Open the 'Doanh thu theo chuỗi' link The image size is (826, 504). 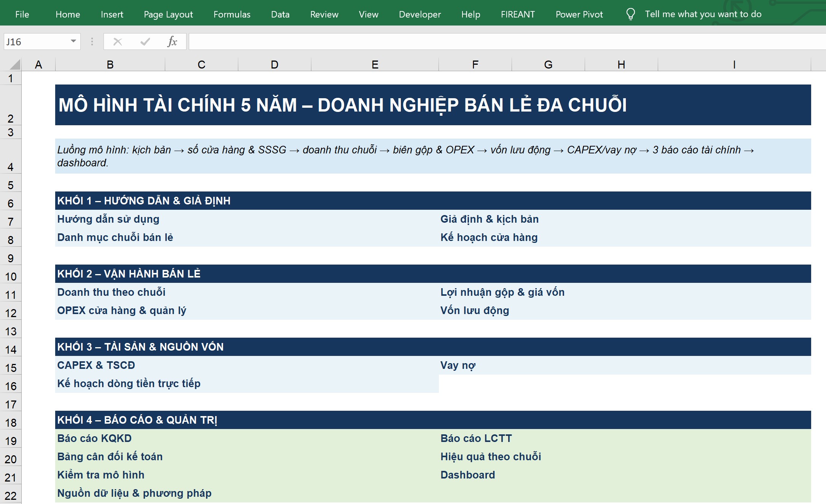coord(111,292)
